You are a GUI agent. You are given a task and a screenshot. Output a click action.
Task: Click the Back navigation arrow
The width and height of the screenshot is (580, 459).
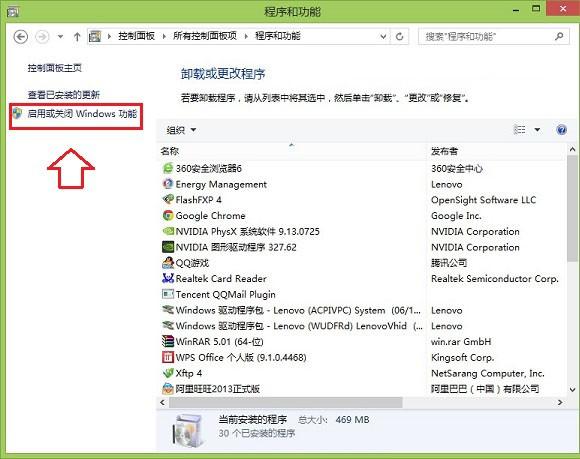21,37
